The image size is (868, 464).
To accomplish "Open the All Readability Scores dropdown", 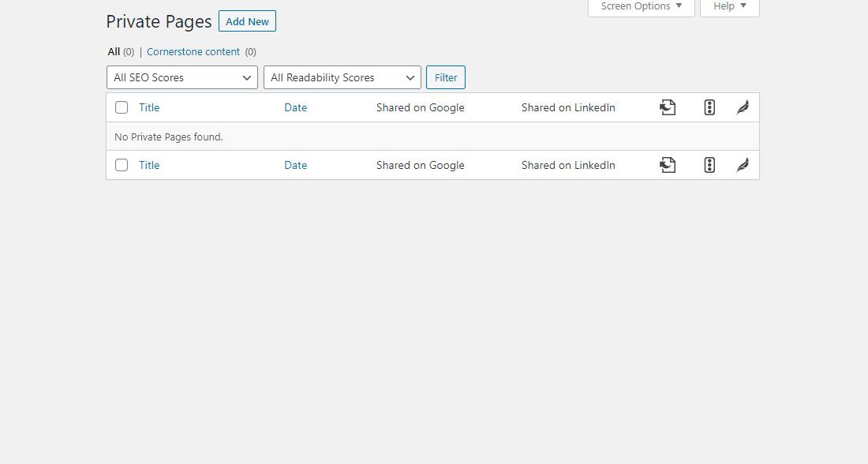I will pyautogui.click(x=342, y=77).
